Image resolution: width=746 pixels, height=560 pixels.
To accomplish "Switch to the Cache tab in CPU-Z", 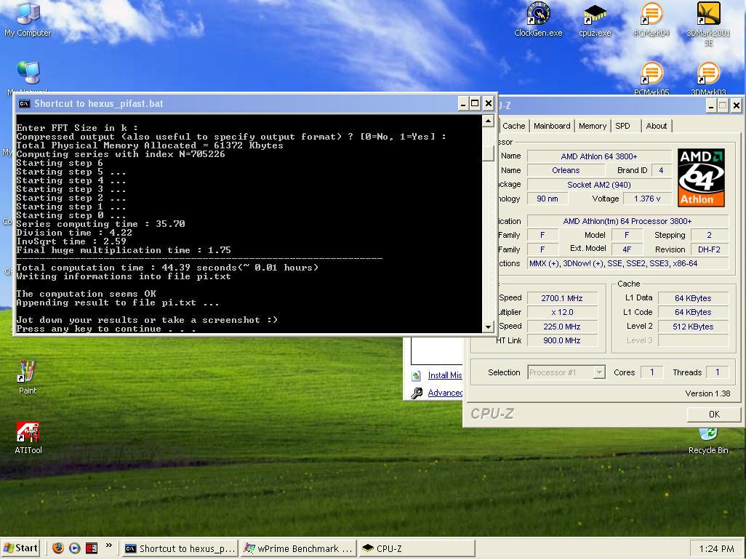I will [x=513, y=126].
